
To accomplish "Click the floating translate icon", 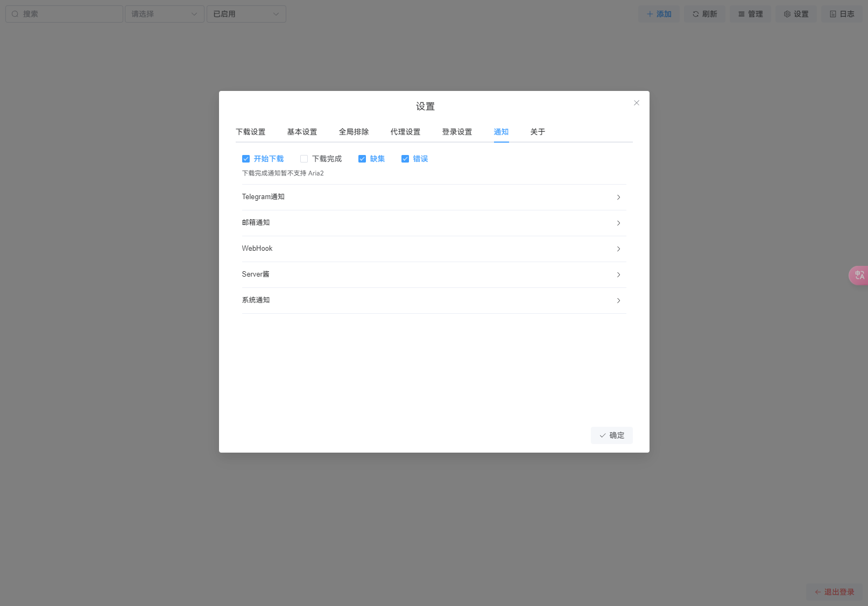I will pyautogui.click(x=859, y=275).
